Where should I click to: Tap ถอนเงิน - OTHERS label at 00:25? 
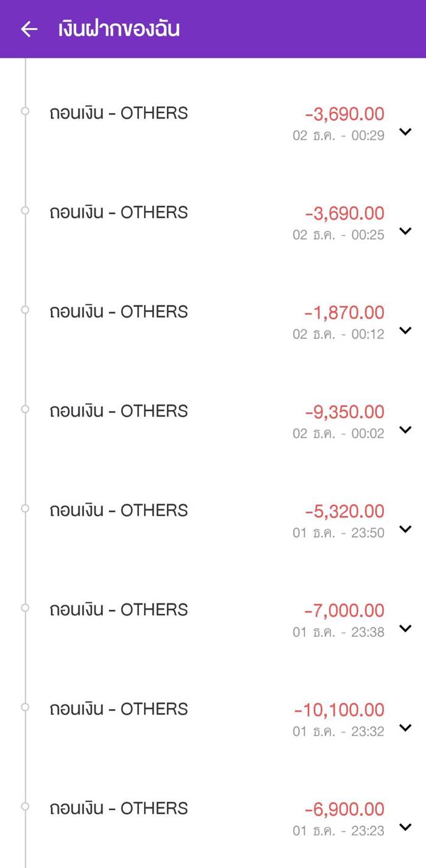119,212
